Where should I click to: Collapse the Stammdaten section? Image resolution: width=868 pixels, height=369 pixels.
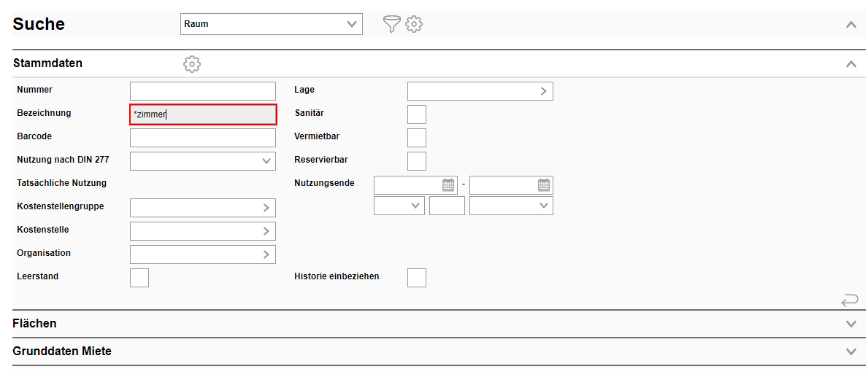850,63
